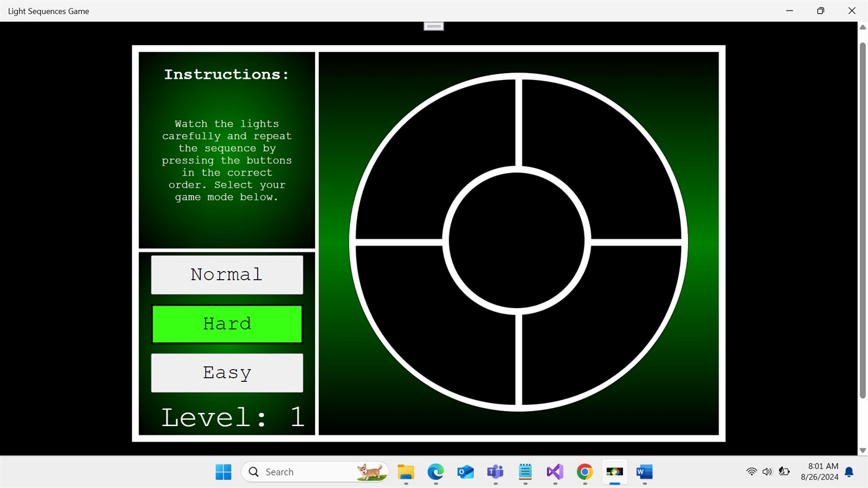Select the Normal game mode

[226, 274]
